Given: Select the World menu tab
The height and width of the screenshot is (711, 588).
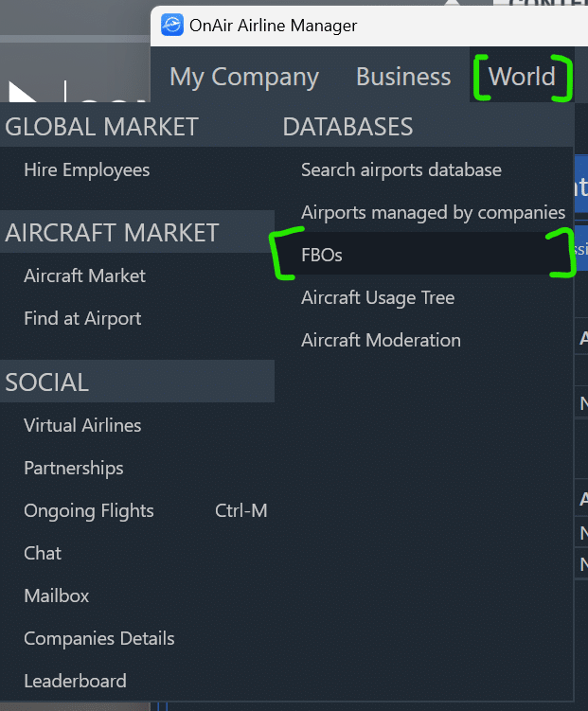Looking at the screenshot, I should 522,76.
